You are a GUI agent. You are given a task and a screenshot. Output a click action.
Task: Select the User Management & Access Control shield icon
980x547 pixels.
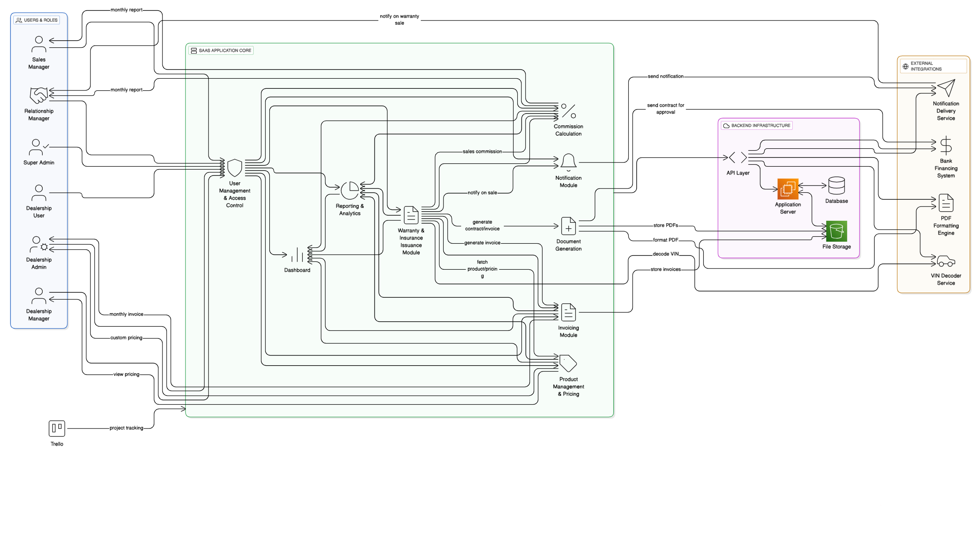[x=235, y=168]
